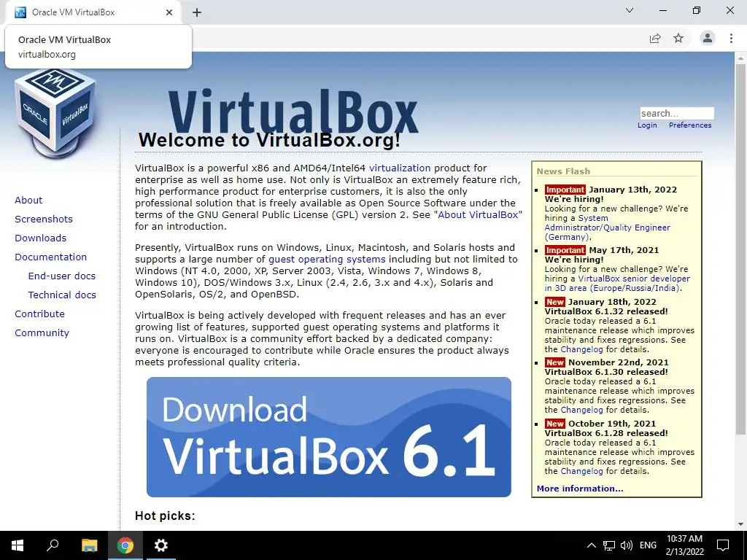The image size is (747, 560).
Task: Follow the "About VirtualBox" link
Action: (478, 215)
